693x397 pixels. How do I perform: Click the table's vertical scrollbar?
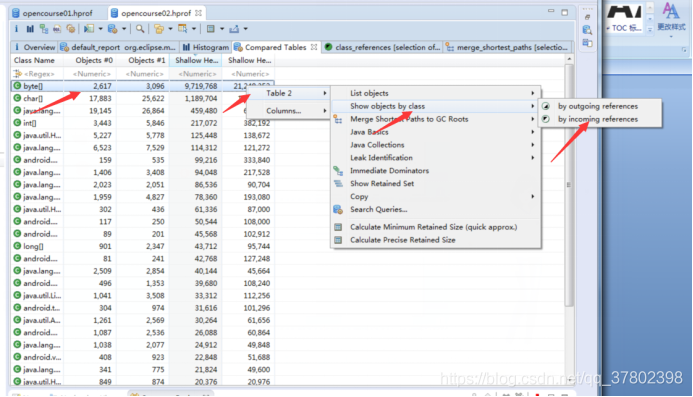point(569,185)
